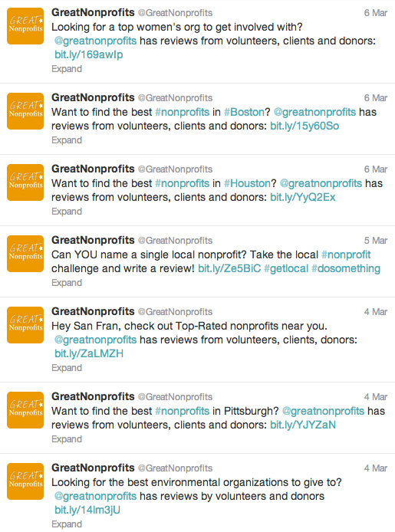Open the #Boston hashtag
The image size is (395, 532).
pyautogui.click(x=244, y=113)
